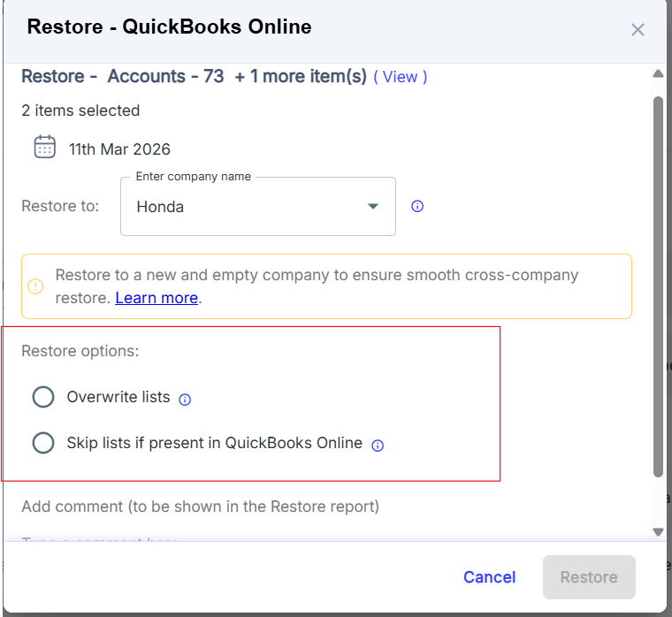Expand the company dropdown arrow
Image resolution: width=672 pixels, height=617 pixels.
click(x=373, y=206)
